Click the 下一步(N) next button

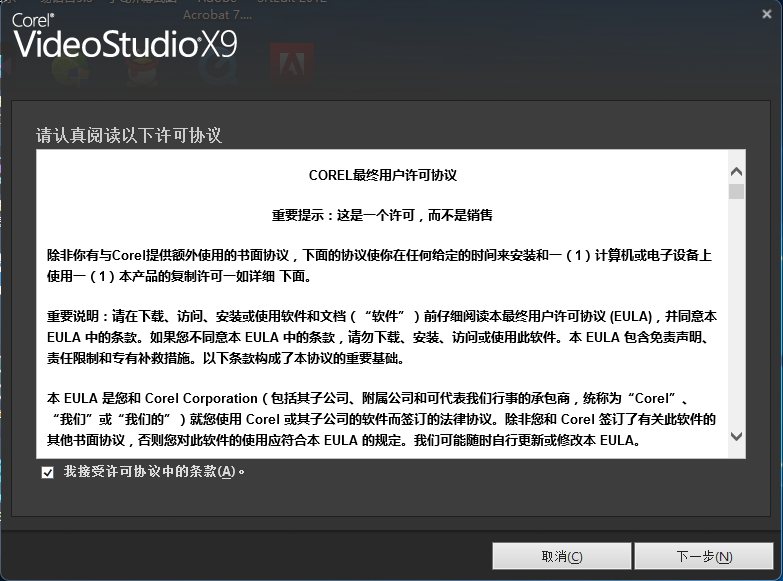(704, 556)
